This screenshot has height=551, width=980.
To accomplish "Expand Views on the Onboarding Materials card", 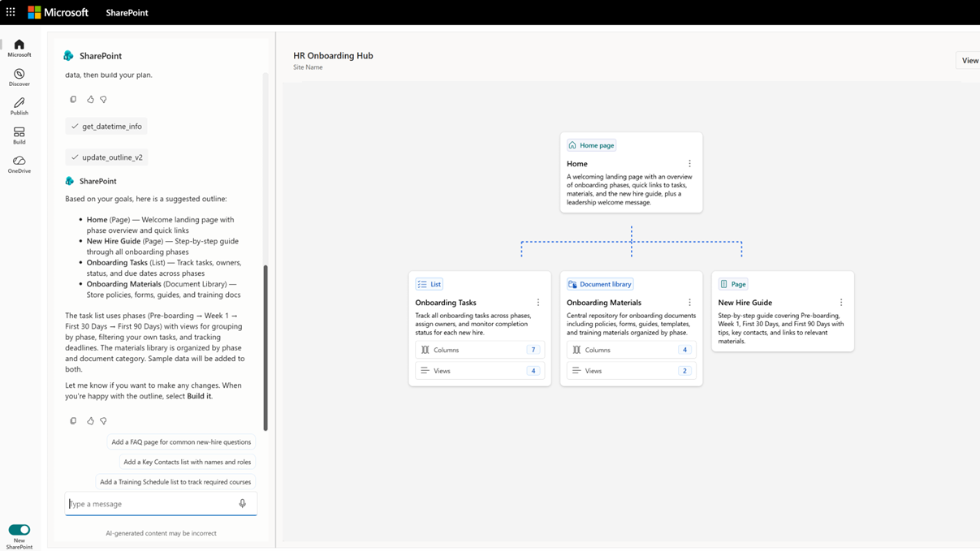I will [x=631, y=370].
